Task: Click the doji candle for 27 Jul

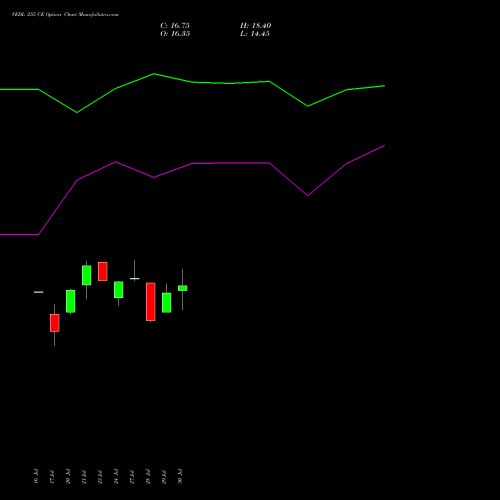Action: (x=135, y=278)
